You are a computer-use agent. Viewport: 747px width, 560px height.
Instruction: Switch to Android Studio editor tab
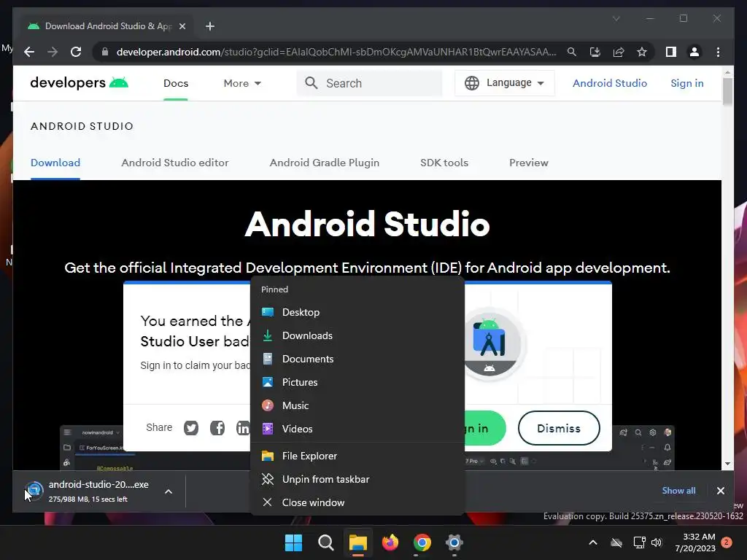coord(175,163)
